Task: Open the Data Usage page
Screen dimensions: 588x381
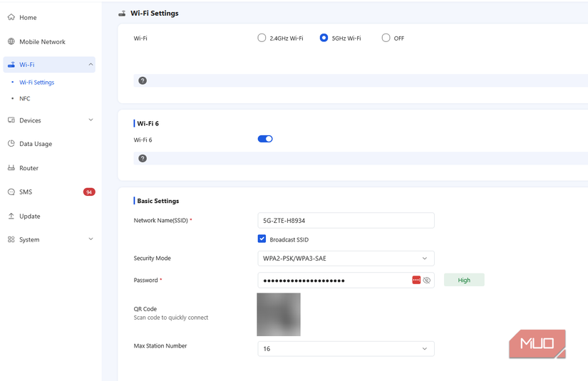Action: [x=36, y=144]
